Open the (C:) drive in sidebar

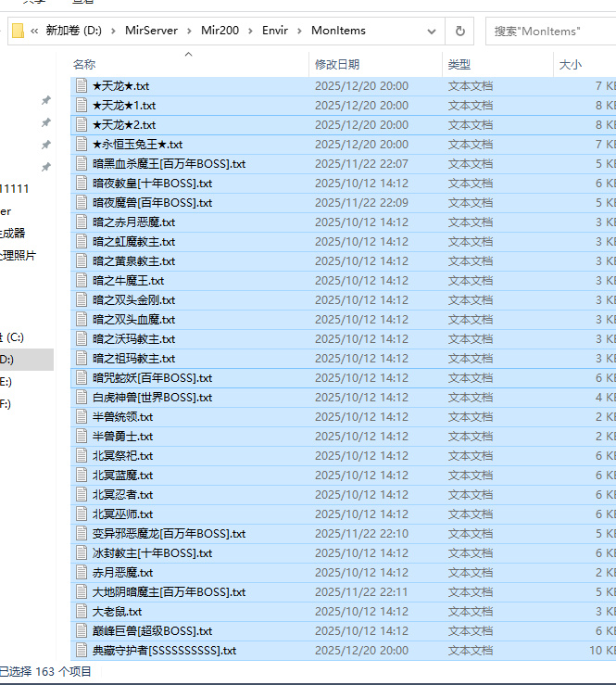(x=12, y=337)
